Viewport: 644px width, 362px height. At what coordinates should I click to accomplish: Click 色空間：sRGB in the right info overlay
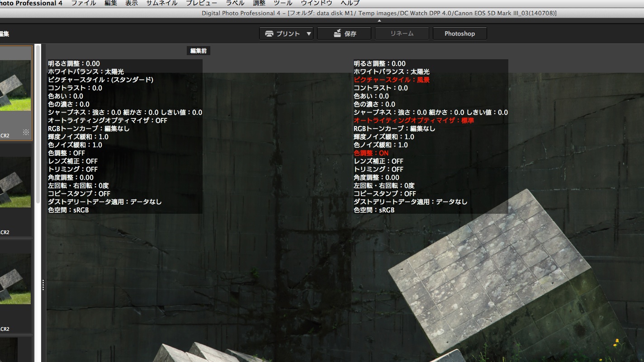374,210
